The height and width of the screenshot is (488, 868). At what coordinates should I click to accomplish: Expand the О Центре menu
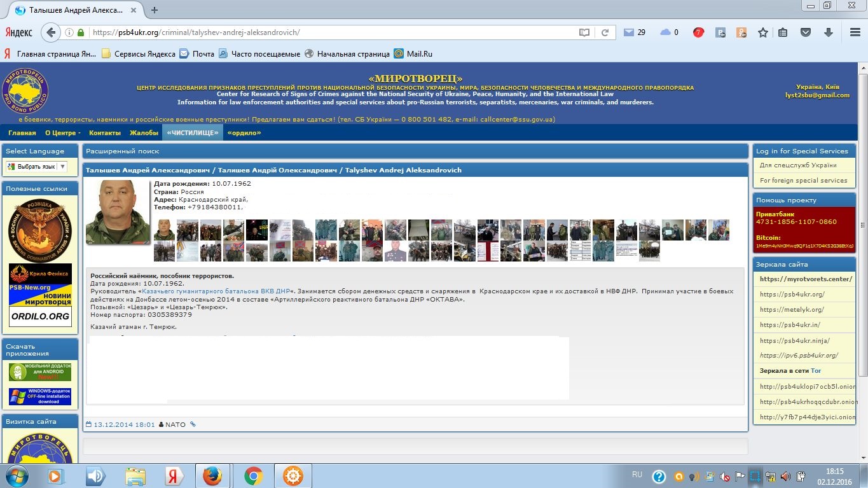(62, 133)
